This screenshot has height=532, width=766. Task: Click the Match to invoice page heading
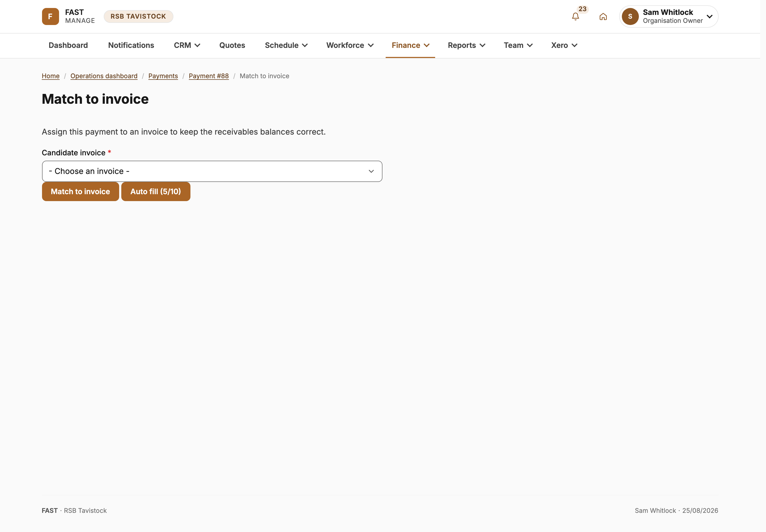[95, 99]
